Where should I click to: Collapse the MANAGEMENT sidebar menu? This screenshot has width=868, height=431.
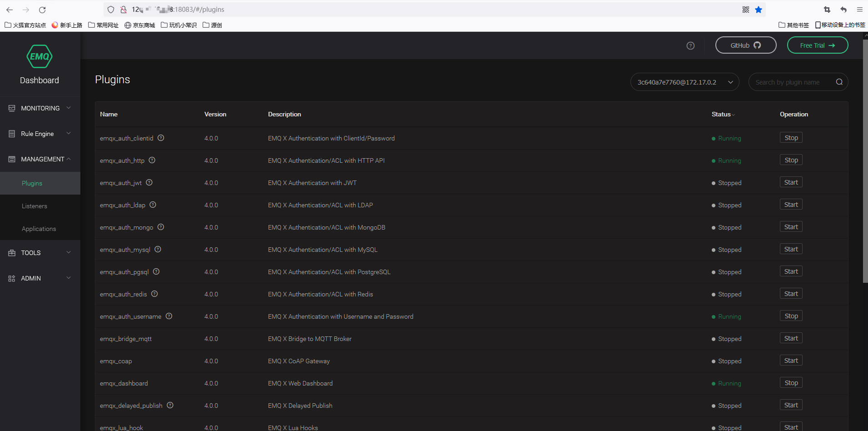(40, 159)
